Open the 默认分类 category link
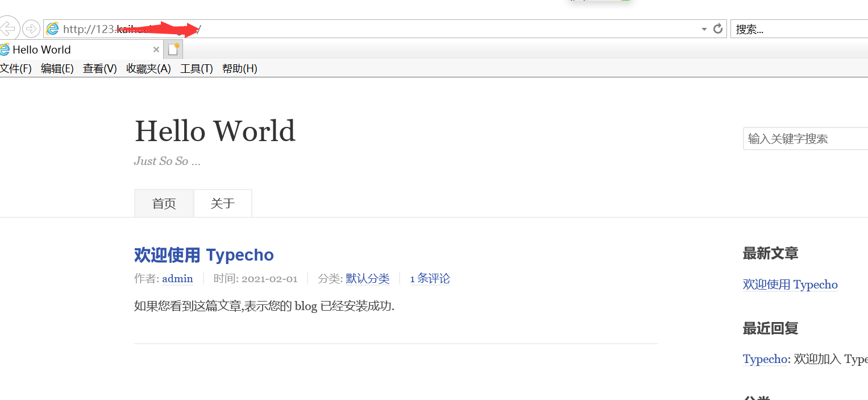 [x=367, y=278]
